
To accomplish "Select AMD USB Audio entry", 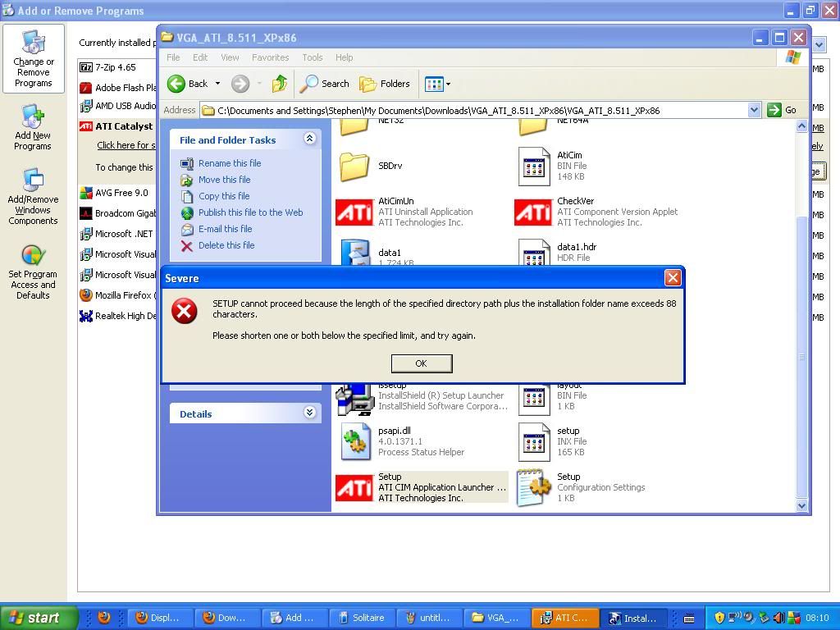I will [x=118, y=106].
